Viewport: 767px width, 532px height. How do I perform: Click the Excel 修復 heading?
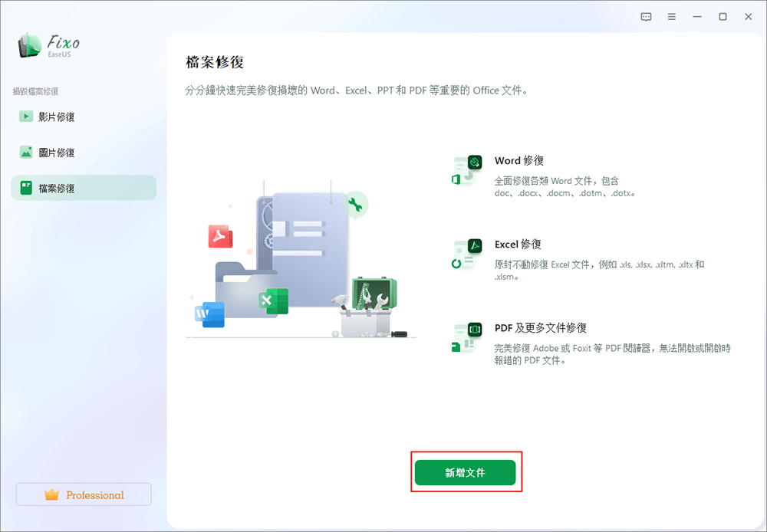coord(518,244)
